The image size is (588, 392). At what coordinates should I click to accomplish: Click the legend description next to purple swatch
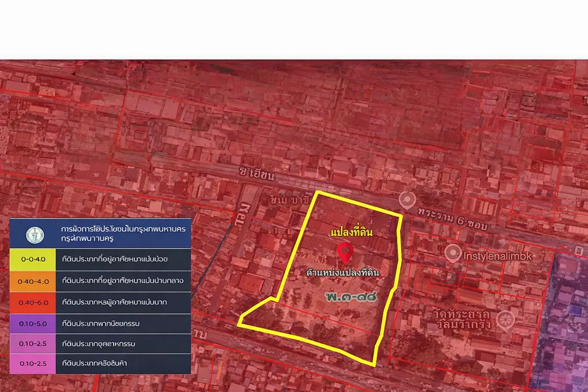click(101, 324)
